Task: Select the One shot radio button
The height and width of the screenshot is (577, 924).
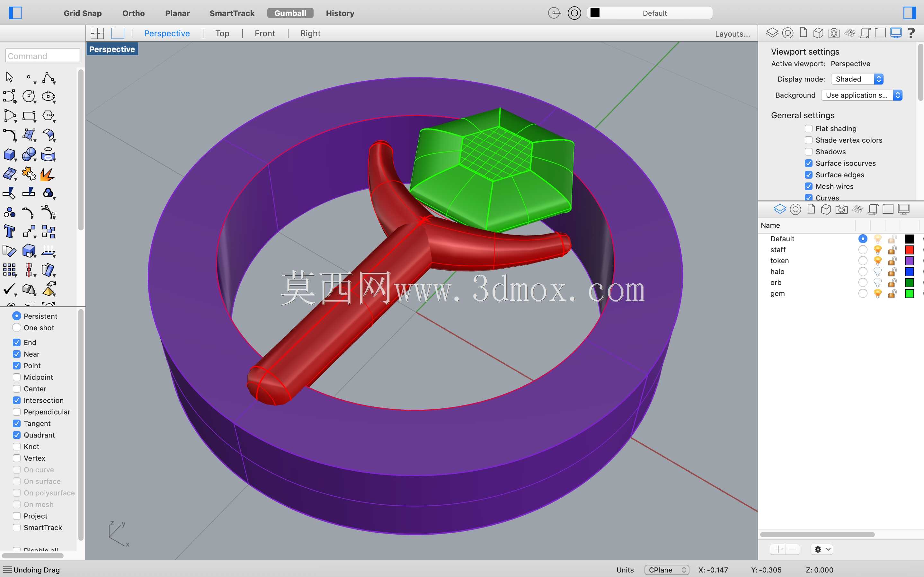Action: 17,327
